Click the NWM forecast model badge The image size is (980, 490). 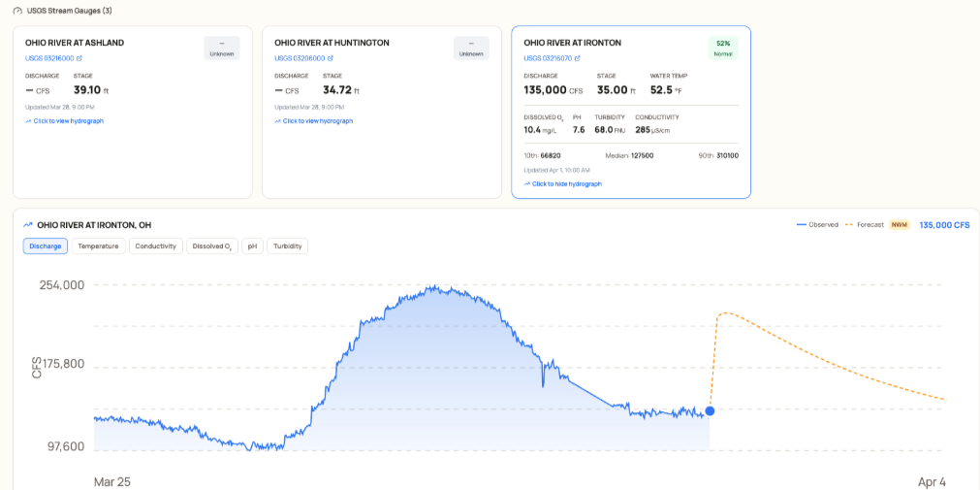coord(900,224)
